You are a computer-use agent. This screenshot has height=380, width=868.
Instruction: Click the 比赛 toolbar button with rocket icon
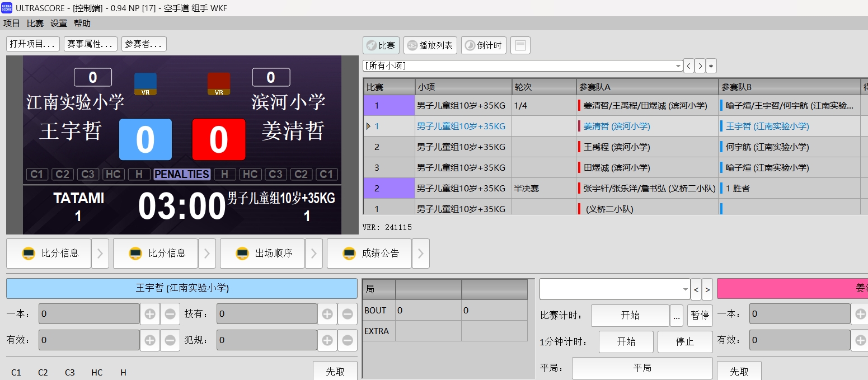pyautogui.click(x=381, y=45)
